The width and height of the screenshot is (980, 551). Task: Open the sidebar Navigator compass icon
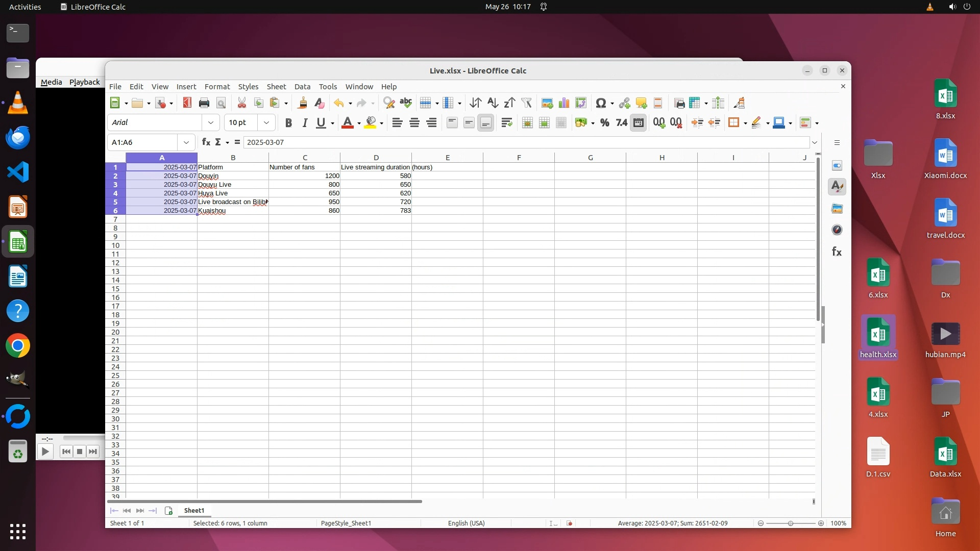(x=837, y=230)
